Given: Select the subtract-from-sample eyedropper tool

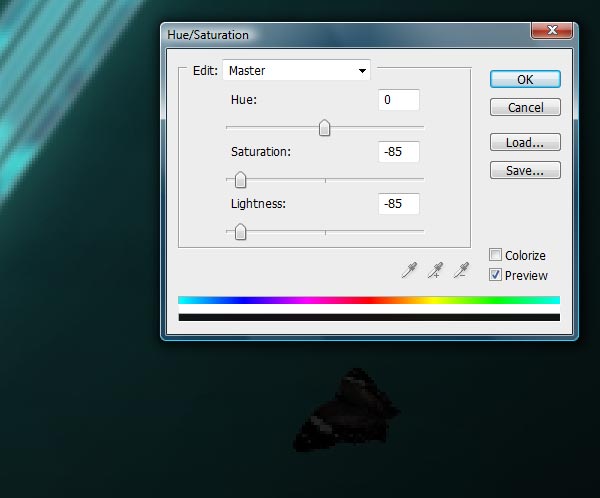Looking at the screenshot, I should tap(461, 270).
